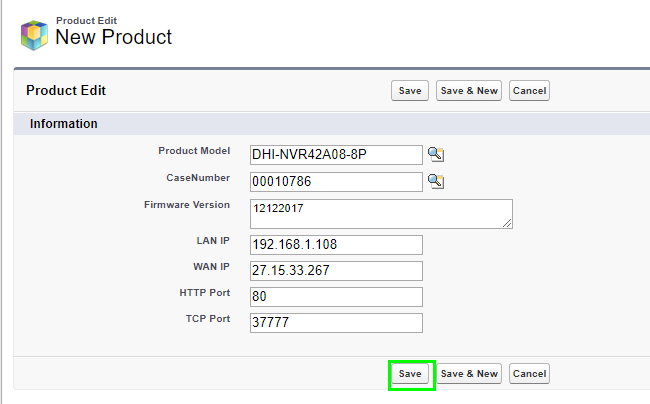650x404 pixels.
Task: Click Cancel beside the Product Edit heading
Action: [529, 91]
